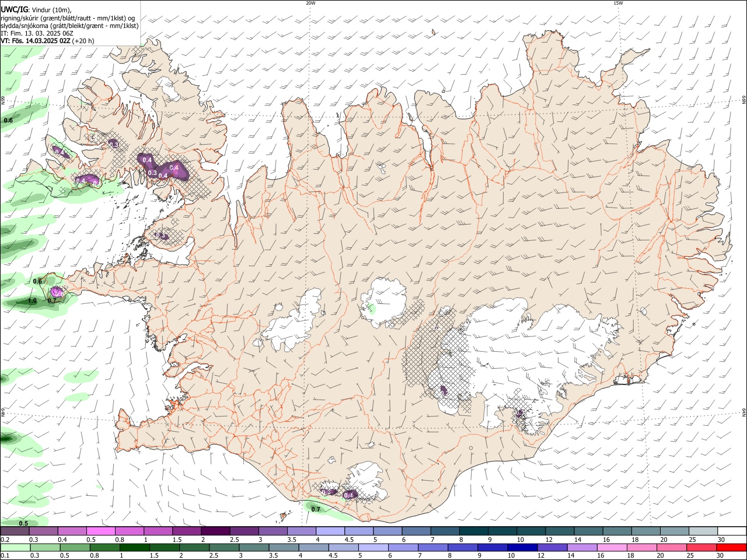Choose the slate blue 6–7 swatch in upper legend row
Image resolution: width=747 pixels, height=560 pixels.
(417, 531)
